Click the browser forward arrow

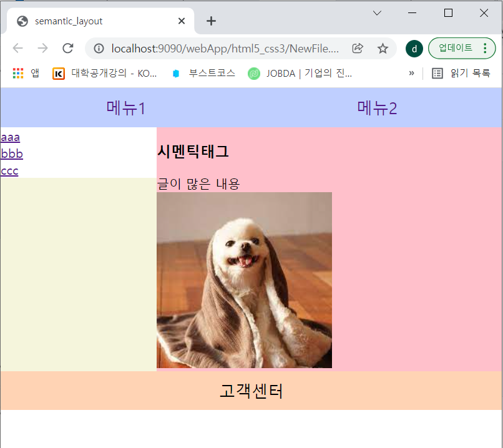coord(42,49)
